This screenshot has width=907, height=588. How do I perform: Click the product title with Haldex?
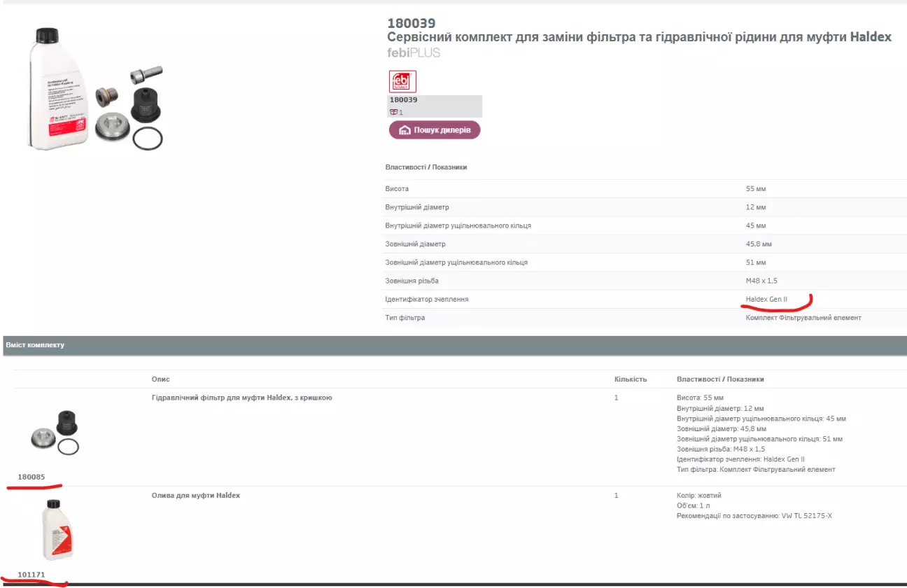tap(639, 37)
